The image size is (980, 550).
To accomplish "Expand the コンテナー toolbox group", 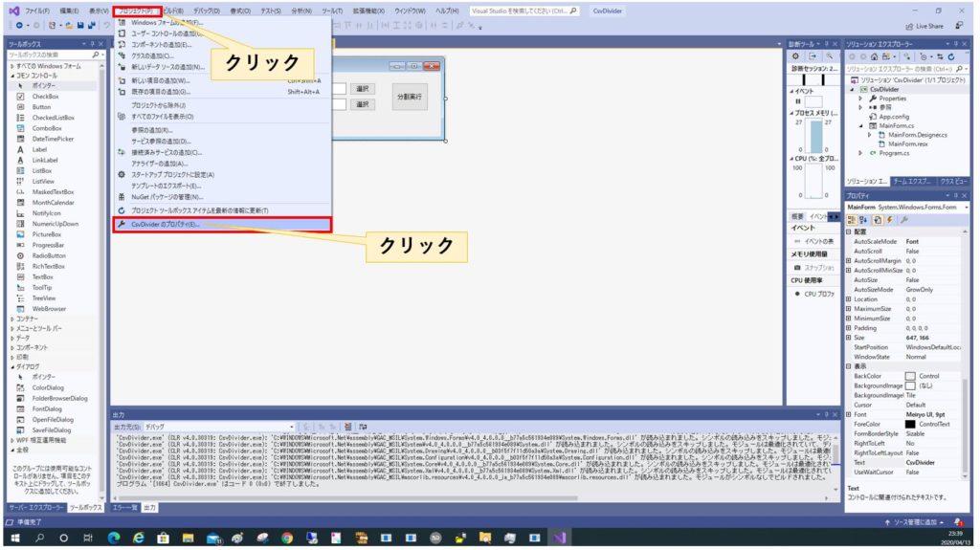I will click(11, 319).
